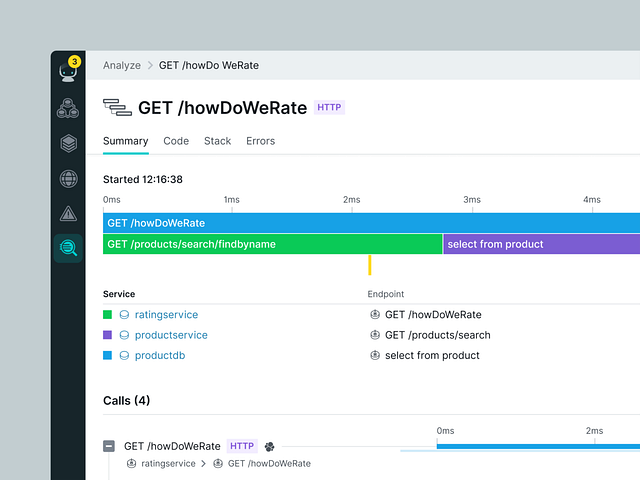The width and height of the screenshot is (640, 480).
Task: Switch to the Stack tab
Action: (217, 141)
